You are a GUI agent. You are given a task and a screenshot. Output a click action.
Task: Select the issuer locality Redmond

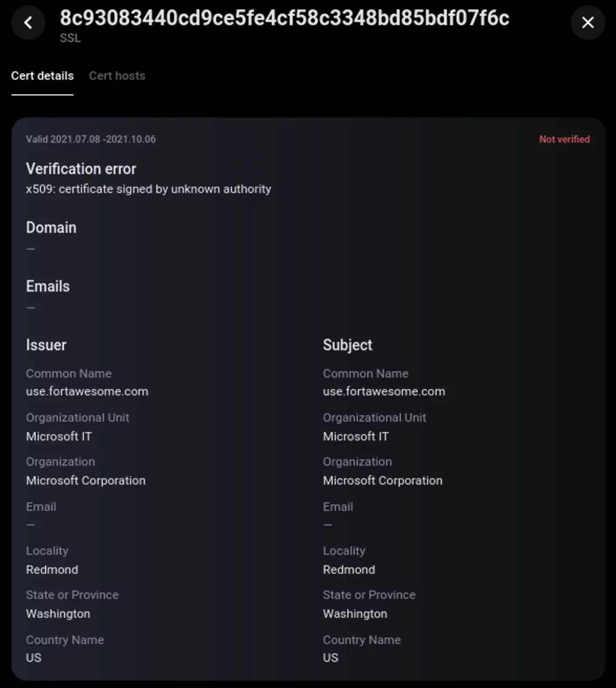click(52, 569)
